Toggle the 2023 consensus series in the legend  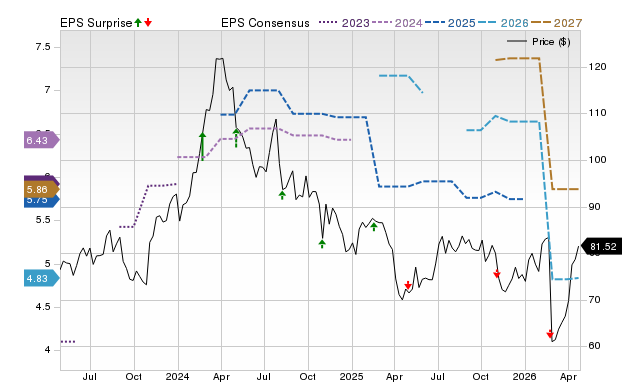click(344, 23)
